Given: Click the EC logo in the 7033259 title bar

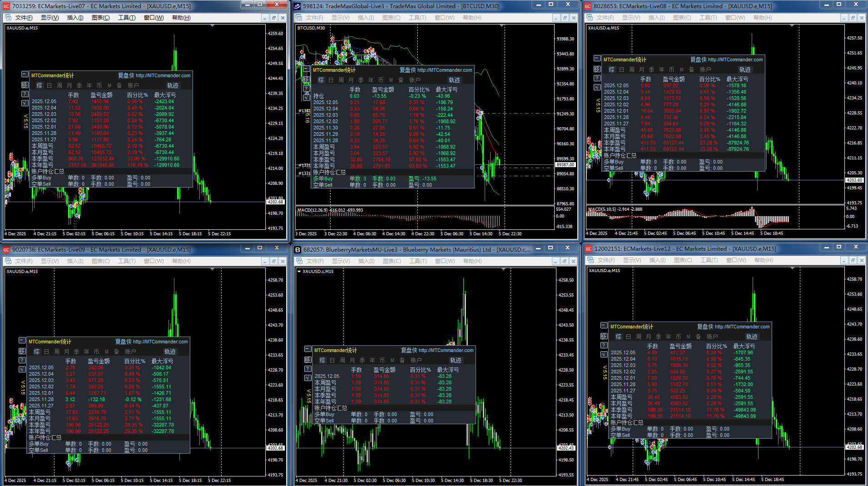Looking at the screenshot, I should 6,6.
